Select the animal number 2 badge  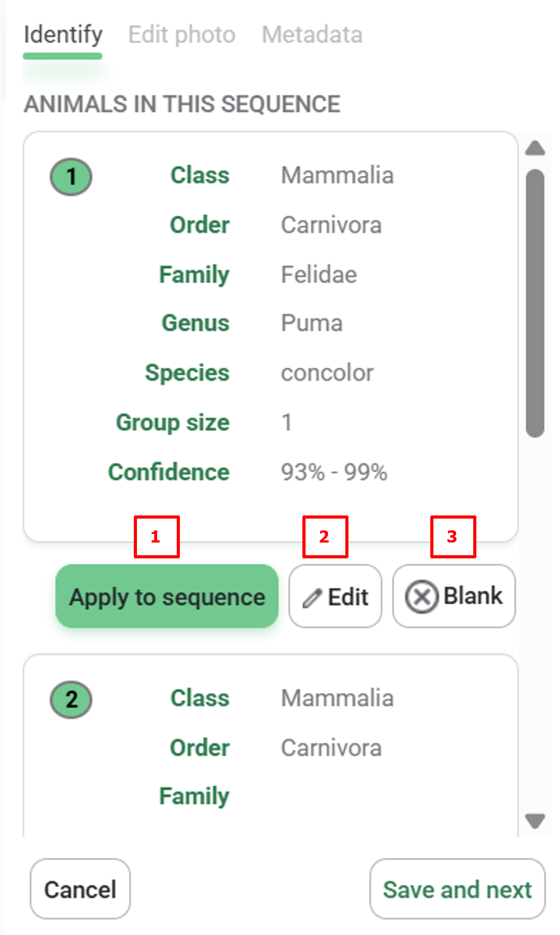pos(71,699)
